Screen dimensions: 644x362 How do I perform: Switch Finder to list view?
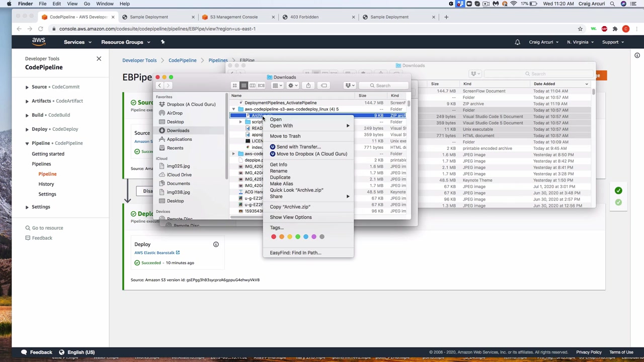[244, 85]
